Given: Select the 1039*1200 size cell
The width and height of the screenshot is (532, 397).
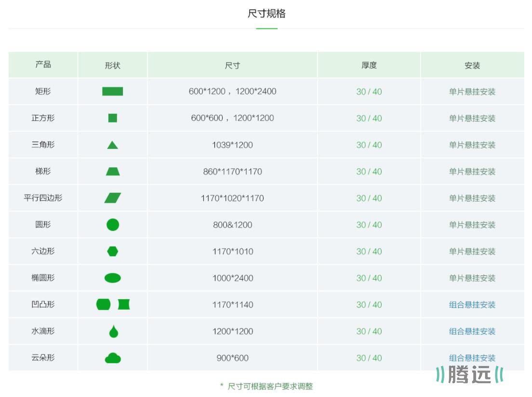Looking at the screenshot, I should click(x=232, y=145).
